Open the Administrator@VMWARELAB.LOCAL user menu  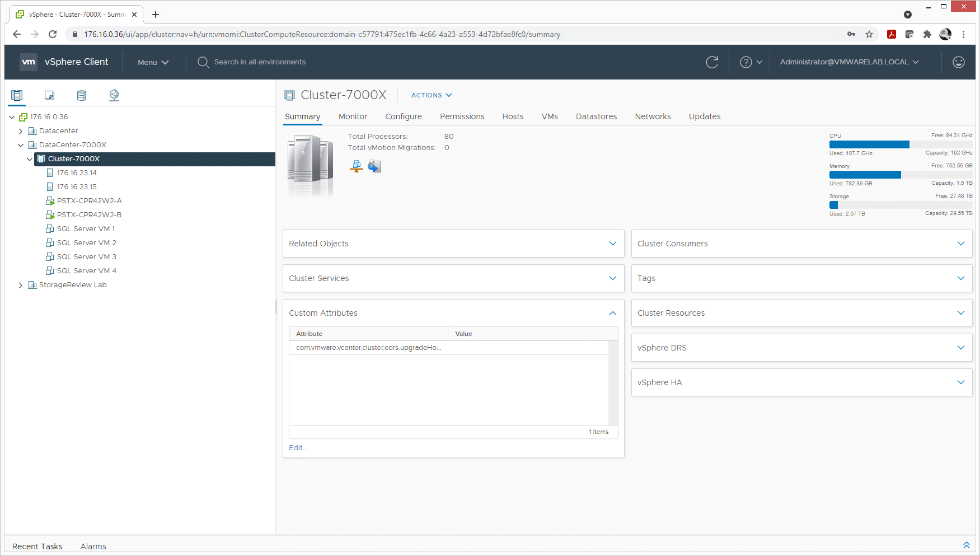tap(849, 62)
